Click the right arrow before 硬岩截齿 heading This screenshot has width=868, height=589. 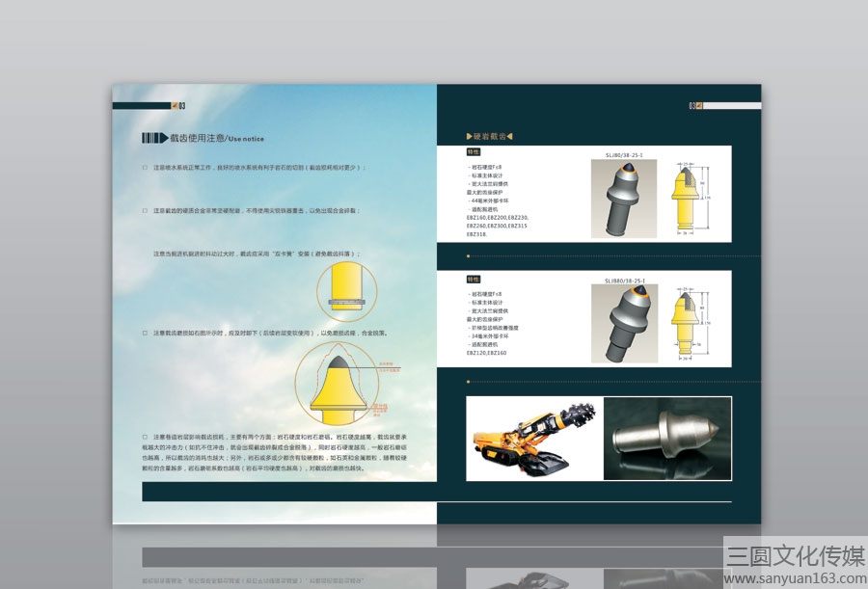tap(469, 136)
